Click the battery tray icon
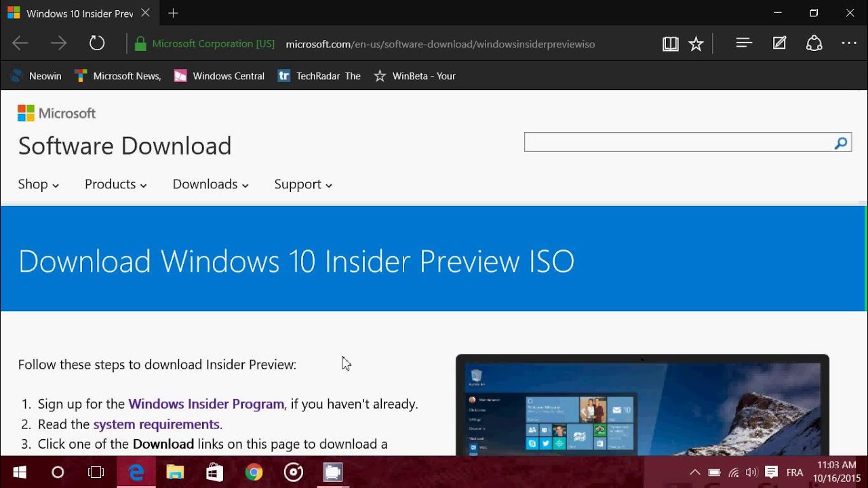The image size is (868, 488). [714, 472]
